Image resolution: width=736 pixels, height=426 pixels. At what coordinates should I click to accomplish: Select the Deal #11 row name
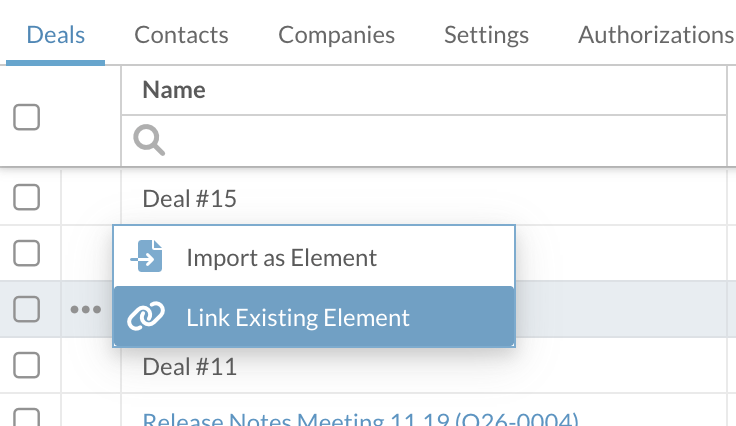pyautogui.click(x=190, y=367)
